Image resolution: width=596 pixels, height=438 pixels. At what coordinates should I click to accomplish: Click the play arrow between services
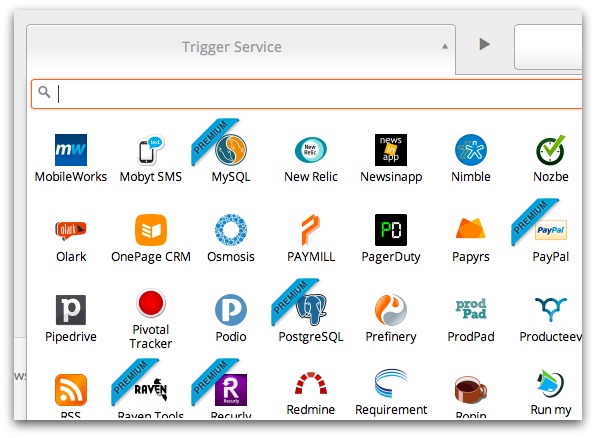484,44
